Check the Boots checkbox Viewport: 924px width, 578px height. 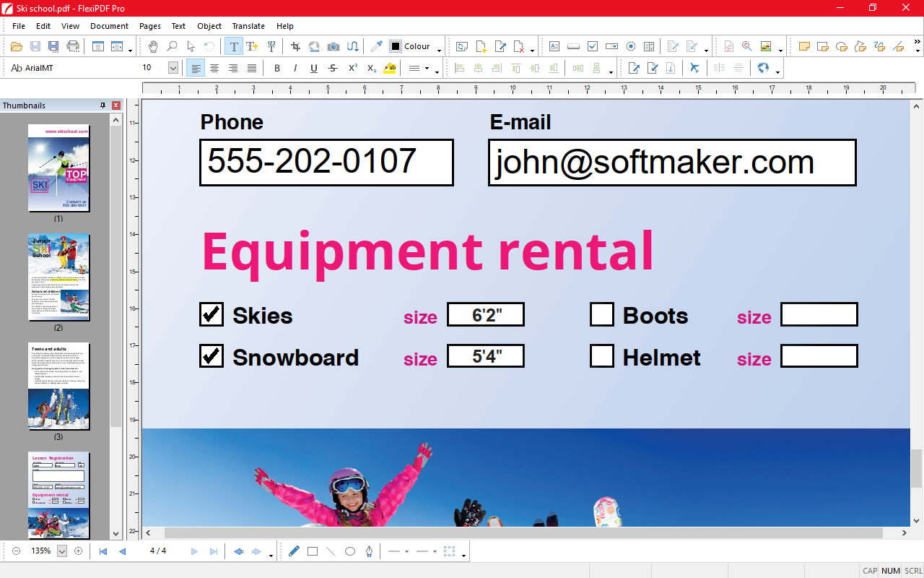coord(602,314)
